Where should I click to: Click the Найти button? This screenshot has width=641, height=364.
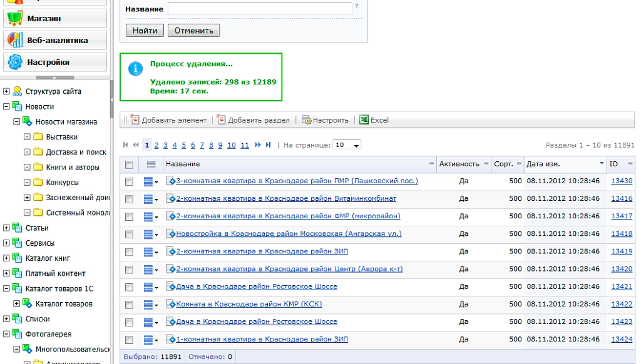pyautogui.click(x=145, y=30)
